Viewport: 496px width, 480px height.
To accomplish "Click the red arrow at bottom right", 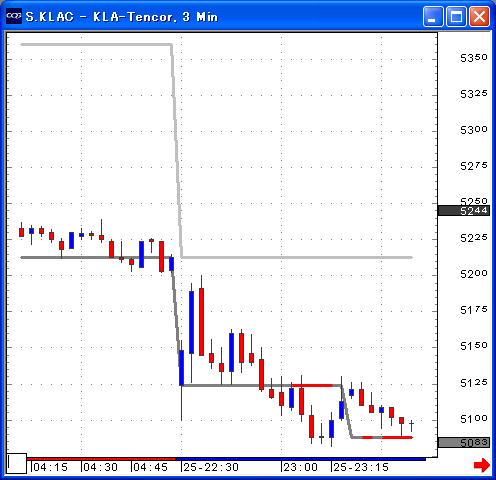I will [x=482, y=465].
